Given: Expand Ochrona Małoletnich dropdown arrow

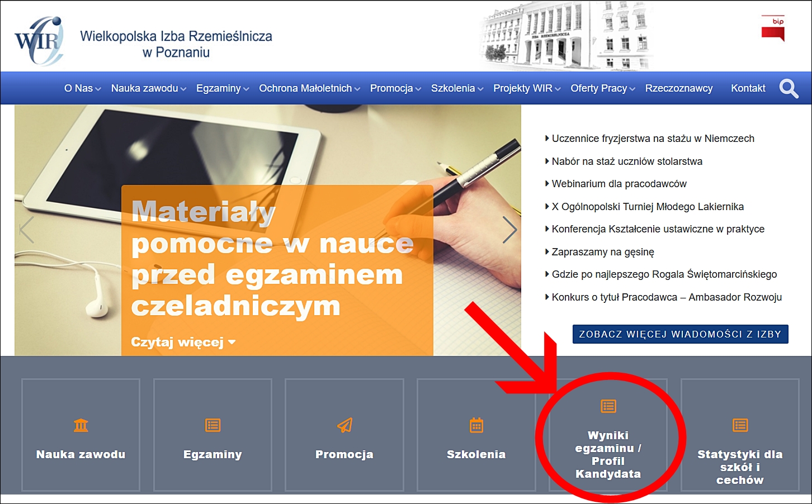Looking at the screenshot, I should click(357, 89).
